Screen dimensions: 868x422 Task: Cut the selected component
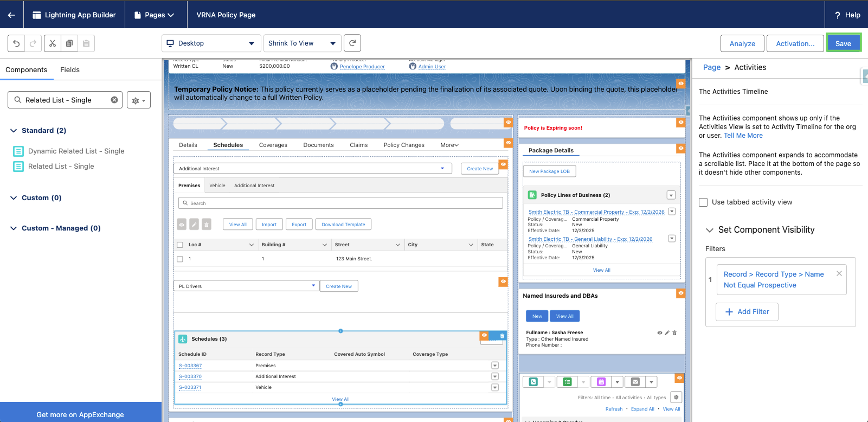pos(53,43)
